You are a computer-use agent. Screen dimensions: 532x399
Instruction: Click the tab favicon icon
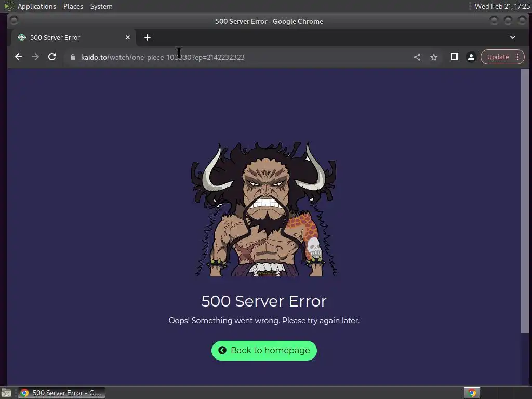click(x=22, y=37)
